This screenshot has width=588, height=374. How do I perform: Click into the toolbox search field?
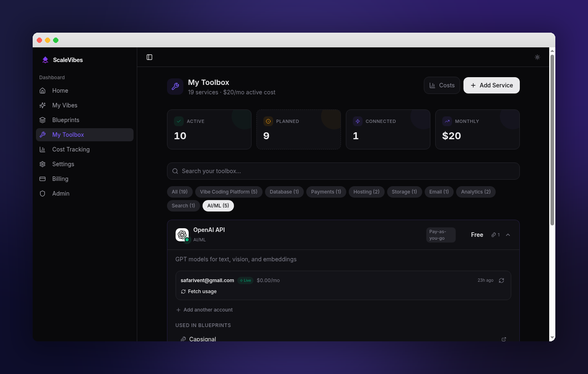point(343,171)
